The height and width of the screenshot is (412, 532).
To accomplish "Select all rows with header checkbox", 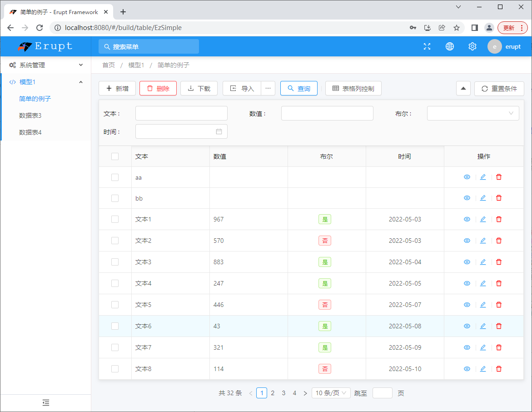I will point(115,156).
